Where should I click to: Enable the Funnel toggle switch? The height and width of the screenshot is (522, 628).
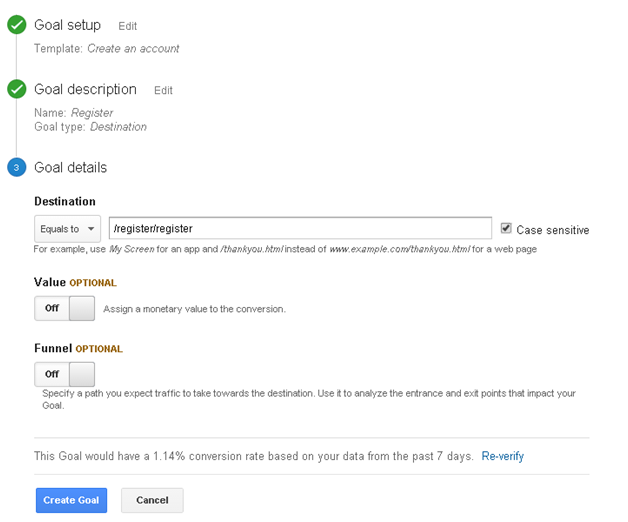[x=65, y=374]
